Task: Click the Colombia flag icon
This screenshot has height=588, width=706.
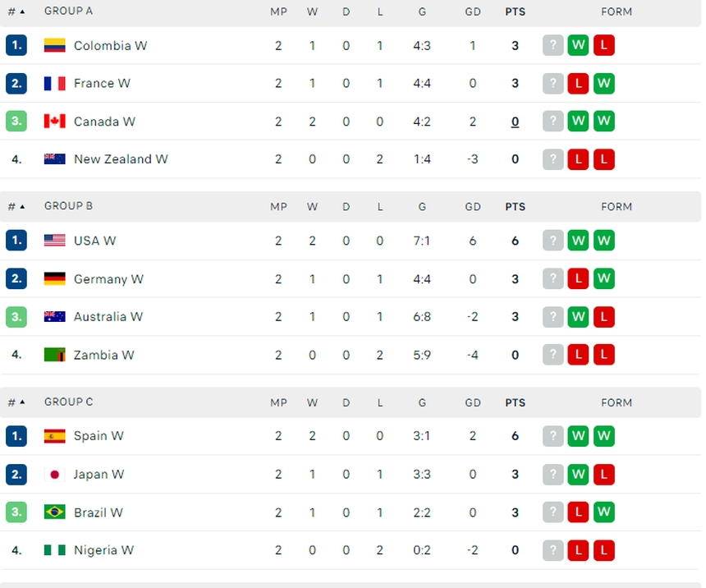Action: pos(54,46)
